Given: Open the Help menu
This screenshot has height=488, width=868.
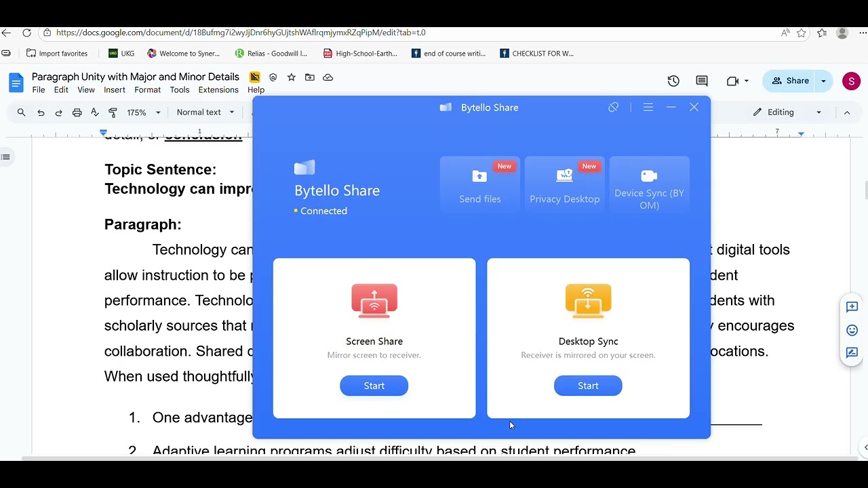Looking at the screenshot, I should click(256, 89).
